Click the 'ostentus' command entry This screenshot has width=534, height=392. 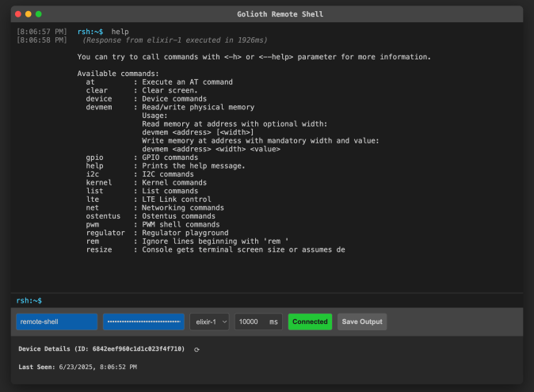103,216
